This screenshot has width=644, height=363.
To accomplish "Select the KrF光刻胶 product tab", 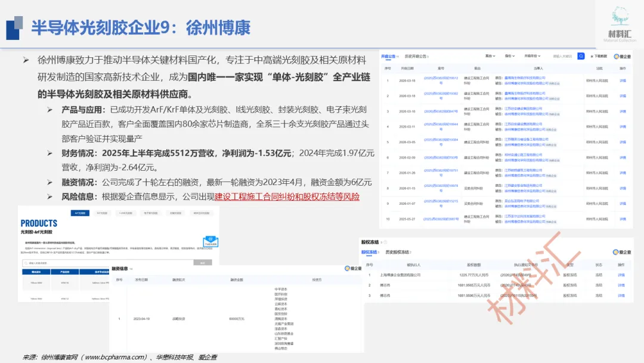I will 102,213.
